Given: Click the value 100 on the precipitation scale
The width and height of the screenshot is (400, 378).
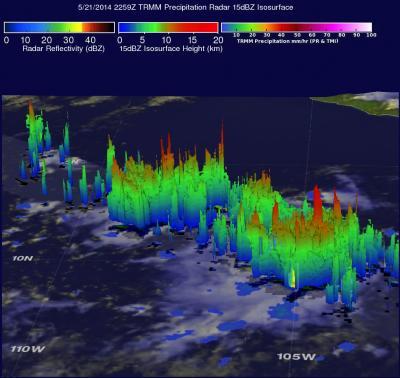Looking at the screenshot, I should [371, 35].
